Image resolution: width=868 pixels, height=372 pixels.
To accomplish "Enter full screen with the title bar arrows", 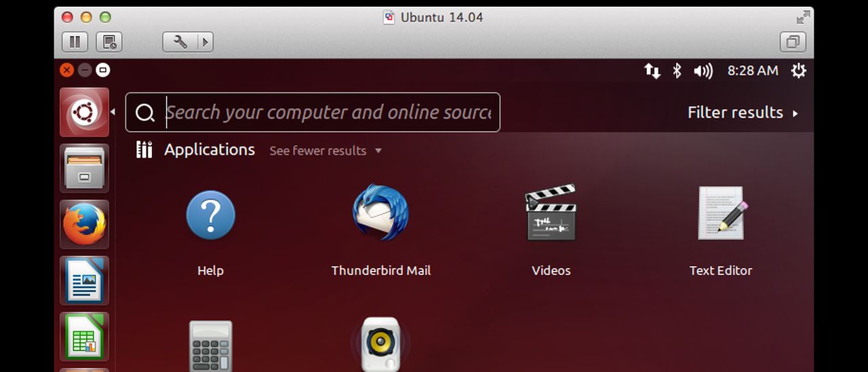I will click(x=803, y=17).
